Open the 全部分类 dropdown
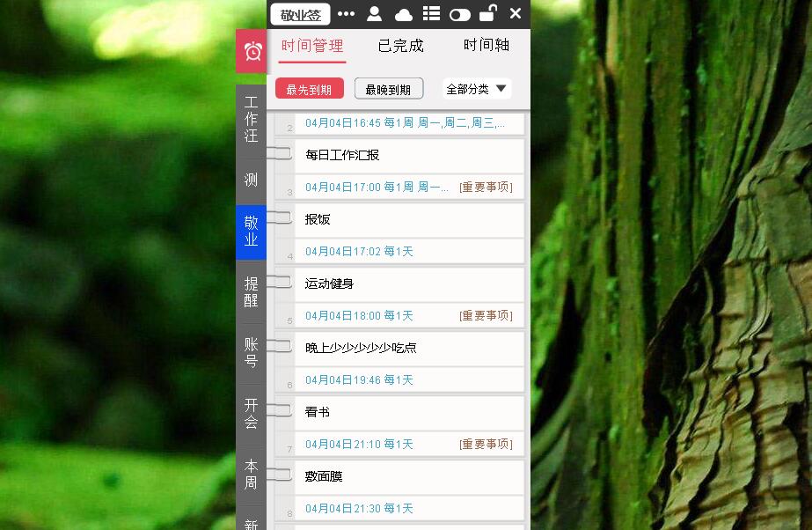The image size is (812, 530). pyautogui.click(x=477, y=89)
